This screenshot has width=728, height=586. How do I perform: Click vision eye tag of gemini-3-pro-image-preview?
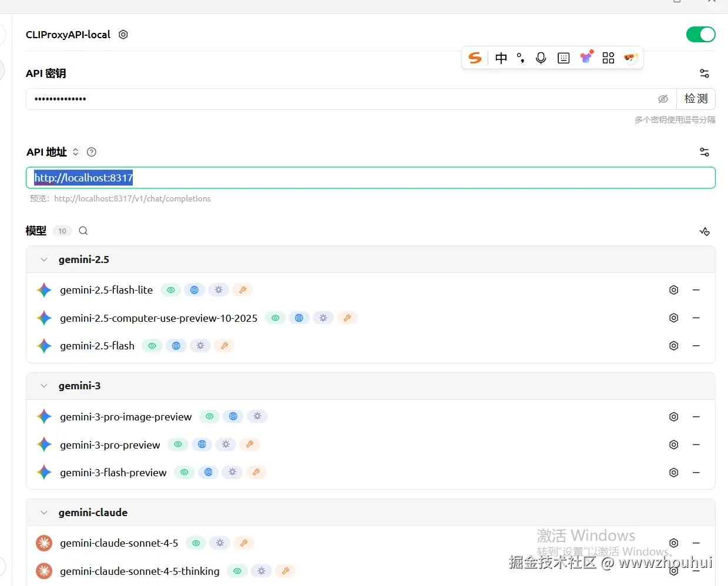[209, 416]
